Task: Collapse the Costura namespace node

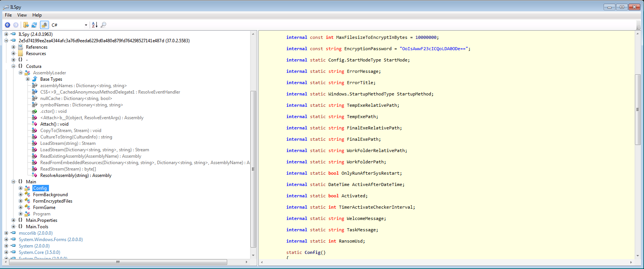Action: tap(14, 66)
